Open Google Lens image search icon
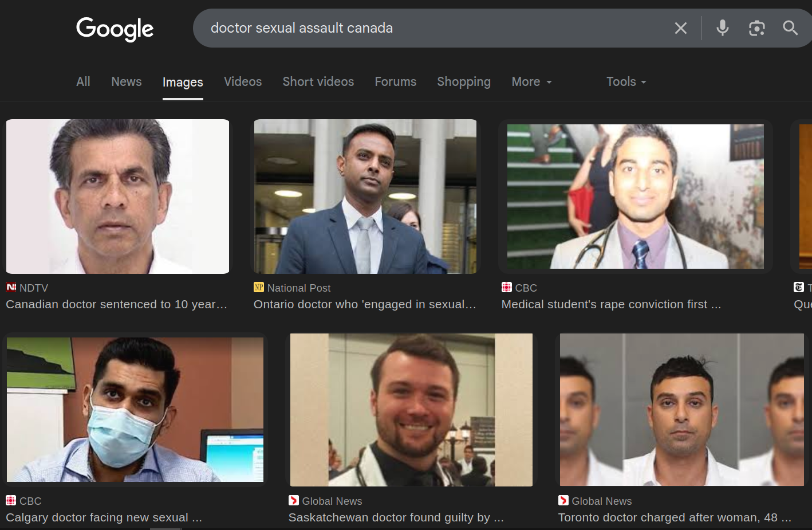 tap(756, 28)
